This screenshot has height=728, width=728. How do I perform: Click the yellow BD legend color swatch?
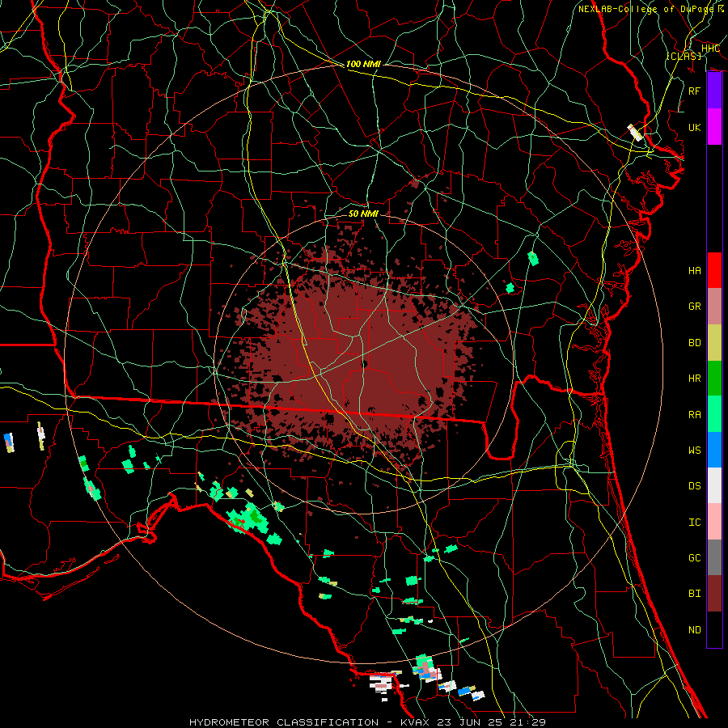714,342
